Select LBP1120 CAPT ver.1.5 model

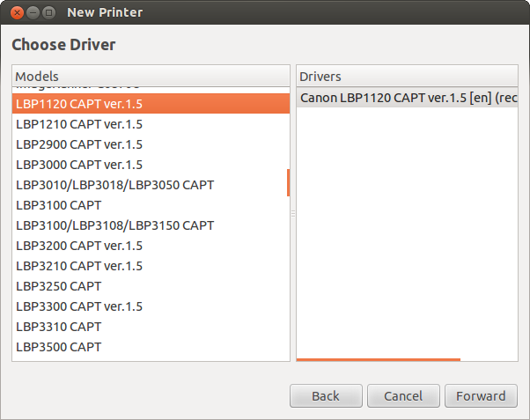[151, 104]
